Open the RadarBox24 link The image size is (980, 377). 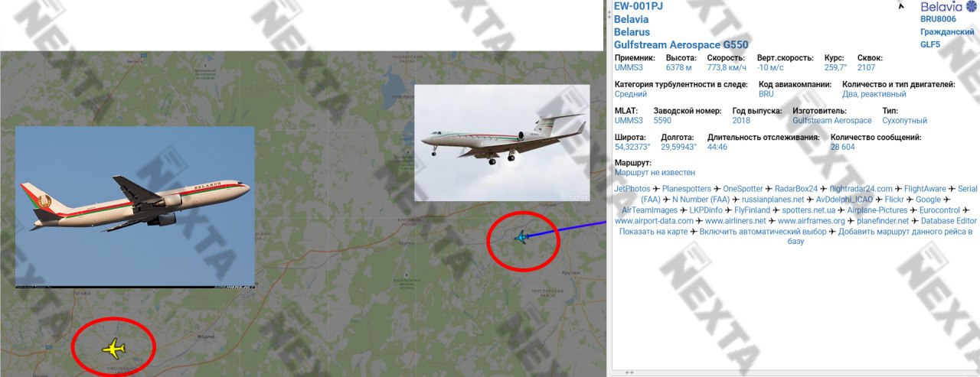point(796,188)
